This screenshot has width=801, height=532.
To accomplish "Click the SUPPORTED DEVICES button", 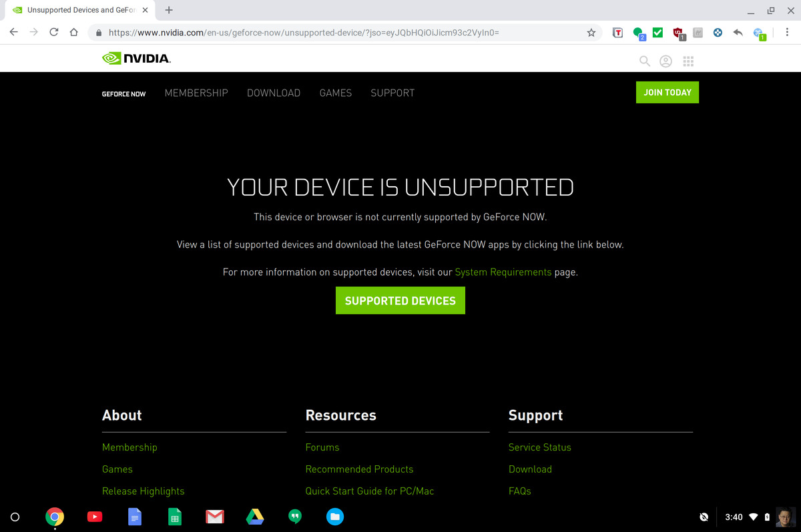I will 400,300.
